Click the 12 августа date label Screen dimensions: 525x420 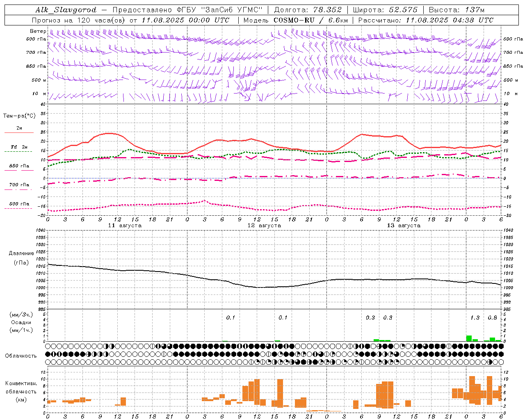[x=264, y=226]
